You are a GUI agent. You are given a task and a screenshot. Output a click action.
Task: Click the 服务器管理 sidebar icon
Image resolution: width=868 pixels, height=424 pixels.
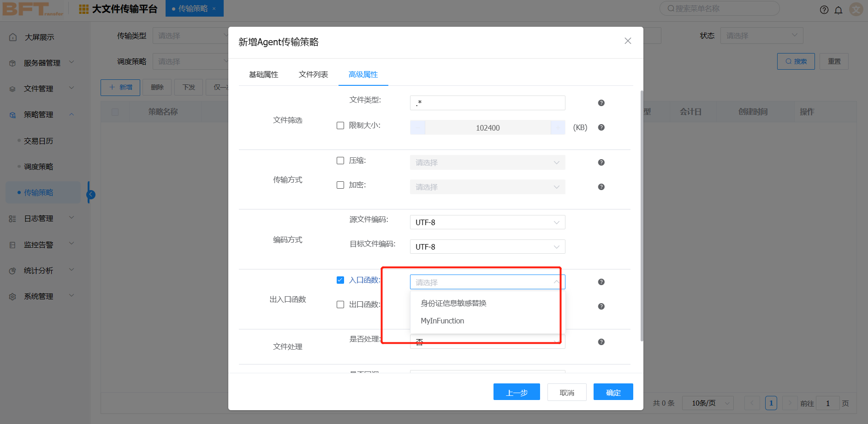click(x=12, y=63)
